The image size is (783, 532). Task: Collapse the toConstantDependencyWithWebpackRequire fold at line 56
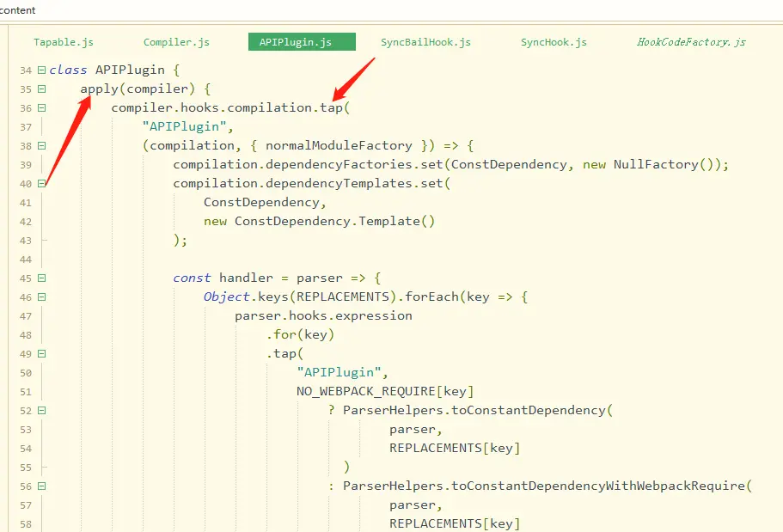click(x=41, y=486)
